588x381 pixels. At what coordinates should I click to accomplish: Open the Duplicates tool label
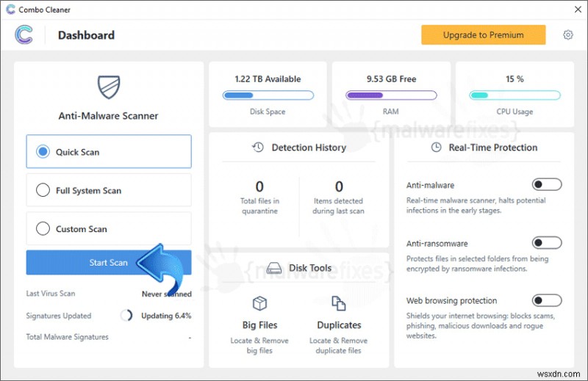click(339, 324)
